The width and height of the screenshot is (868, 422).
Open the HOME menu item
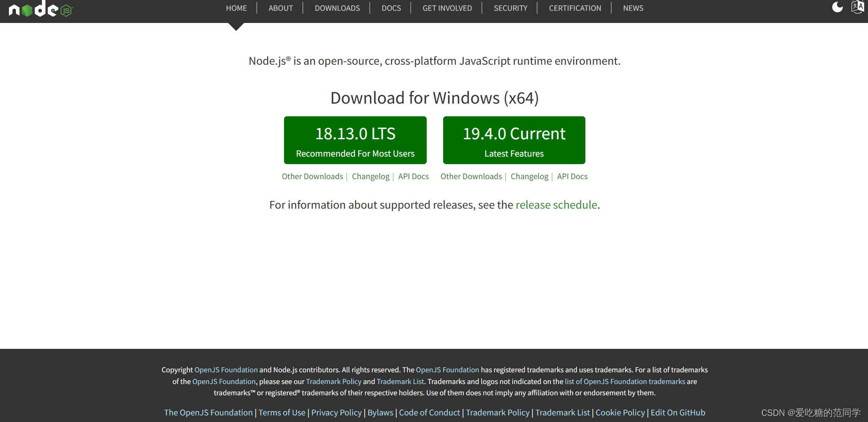[236, 8]
